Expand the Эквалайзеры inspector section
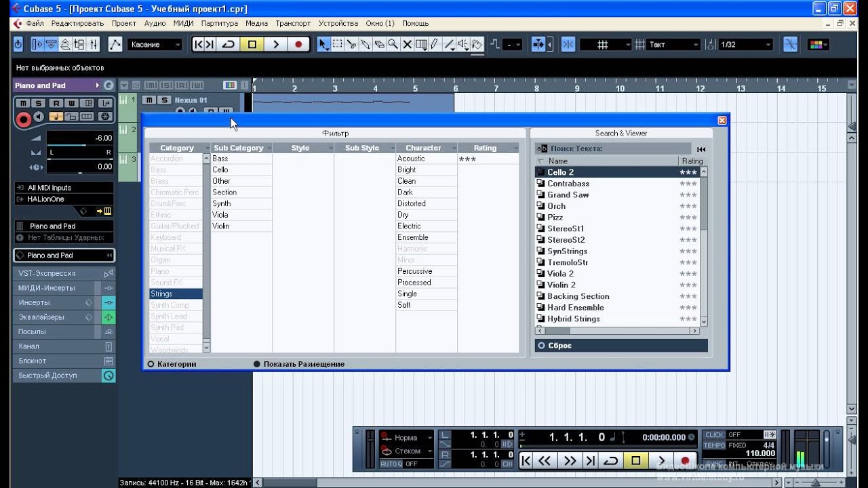This screenshot has height=488, width=868. (64, 317)
